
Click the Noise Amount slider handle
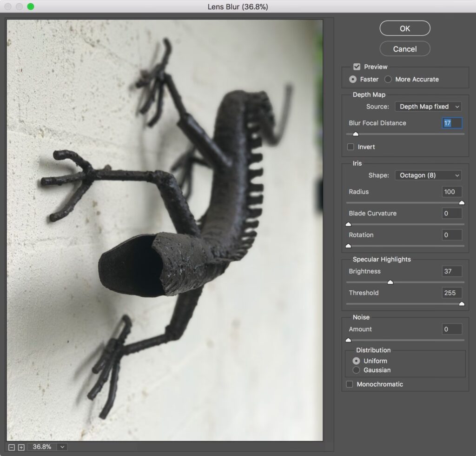tap(348, 340)
